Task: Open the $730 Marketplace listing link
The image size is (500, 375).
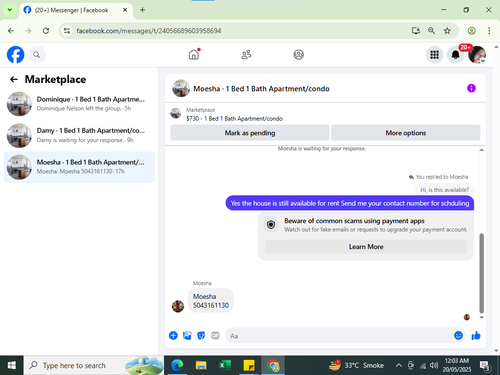Action: pyautogui.click(x=234, y=119)
